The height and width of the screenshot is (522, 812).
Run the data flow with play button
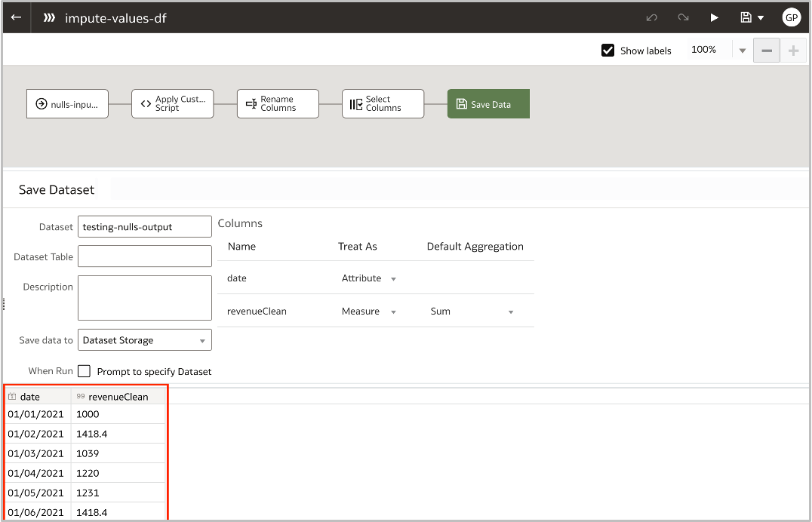click(x=713, y=17)
